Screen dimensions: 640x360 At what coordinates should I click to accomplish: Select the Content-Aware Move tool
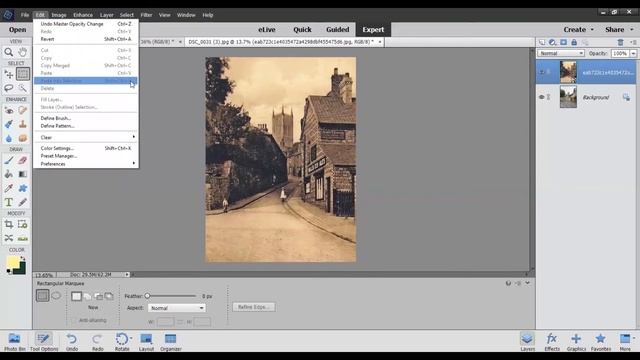(9, 238)
